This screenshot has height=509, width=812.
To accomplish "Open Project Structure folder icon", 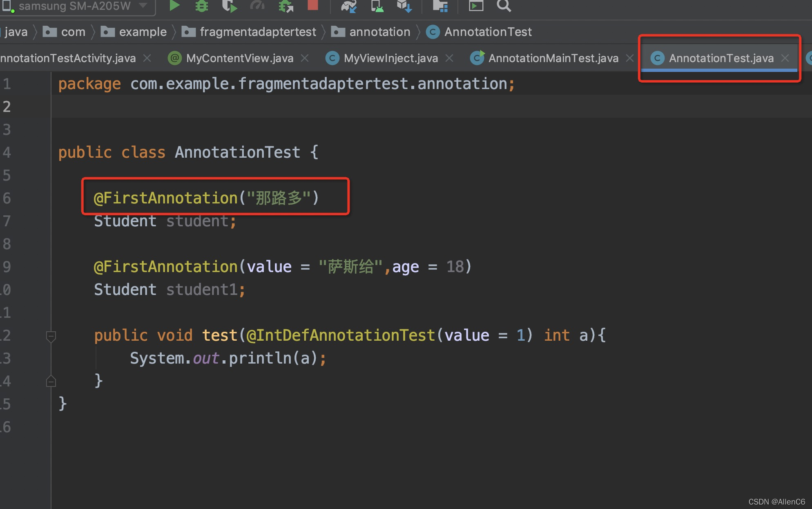I will 440,6.
